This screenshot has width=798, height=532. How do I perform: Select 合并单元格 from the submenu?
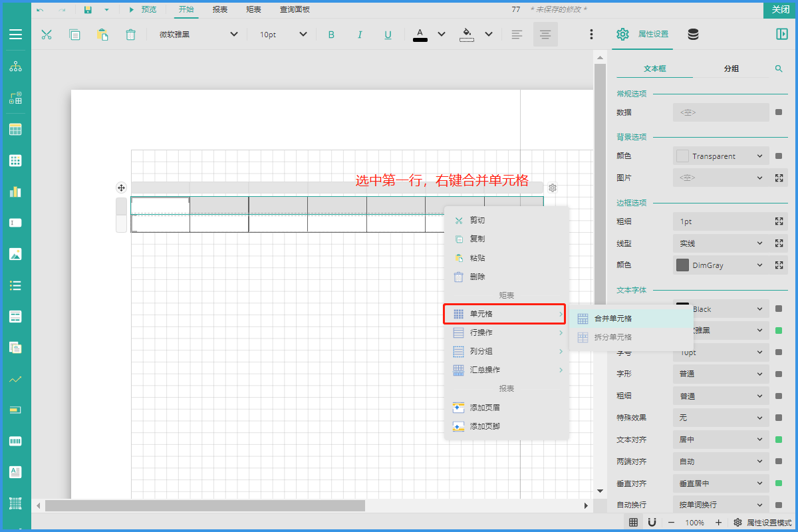click(612, 319)
